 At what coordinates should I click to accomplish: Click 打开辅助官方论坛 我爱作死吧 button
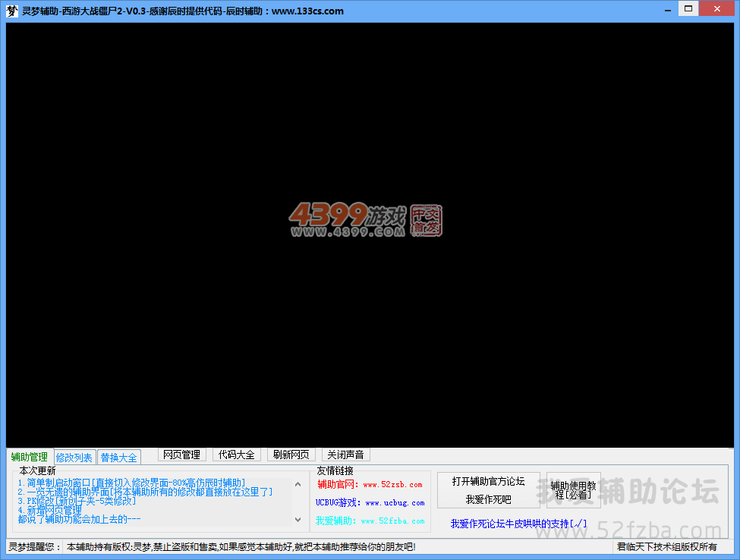click(489, 490)
